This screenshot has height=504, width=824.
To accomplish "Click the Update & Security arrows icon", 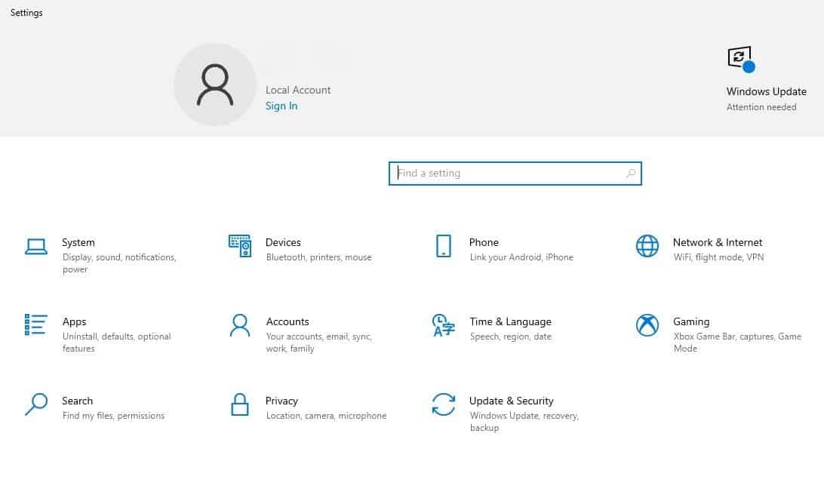I will pos(443,404).
